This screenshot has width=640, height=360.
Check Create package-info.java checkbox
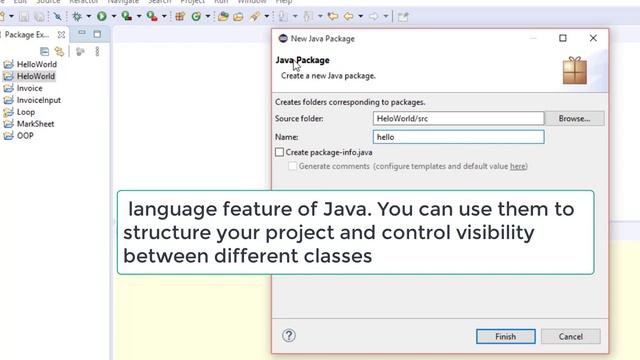point(279,152)
